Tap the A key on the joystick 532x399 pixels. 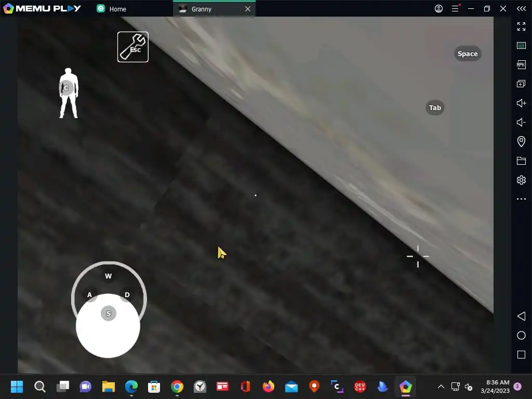pyautogui.click(x=89, y=295)
